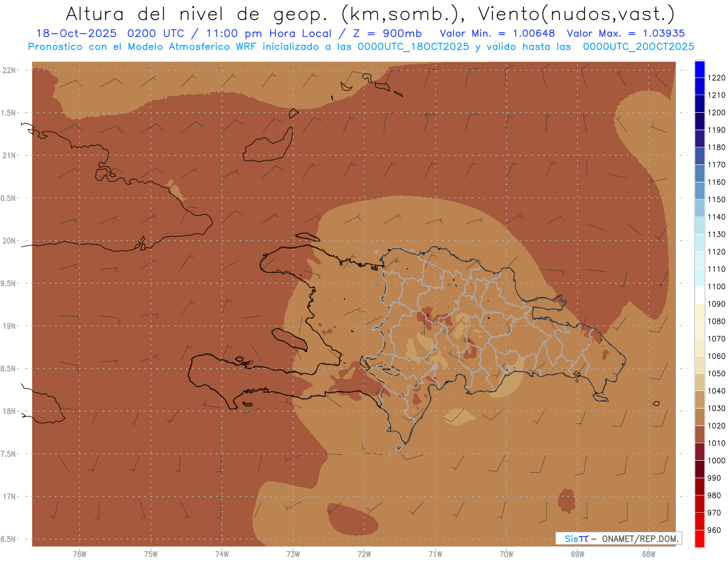728x562 pixels.
Task: Click the '980' color bar value
Action: coord(714,495)
